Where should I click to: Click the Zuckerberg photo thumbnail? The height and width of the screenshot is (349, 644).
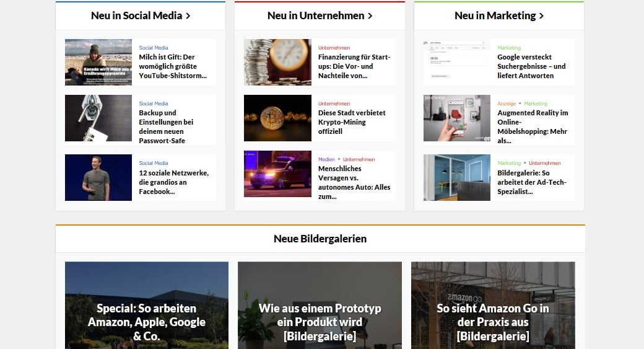click(x=98, y=177)
